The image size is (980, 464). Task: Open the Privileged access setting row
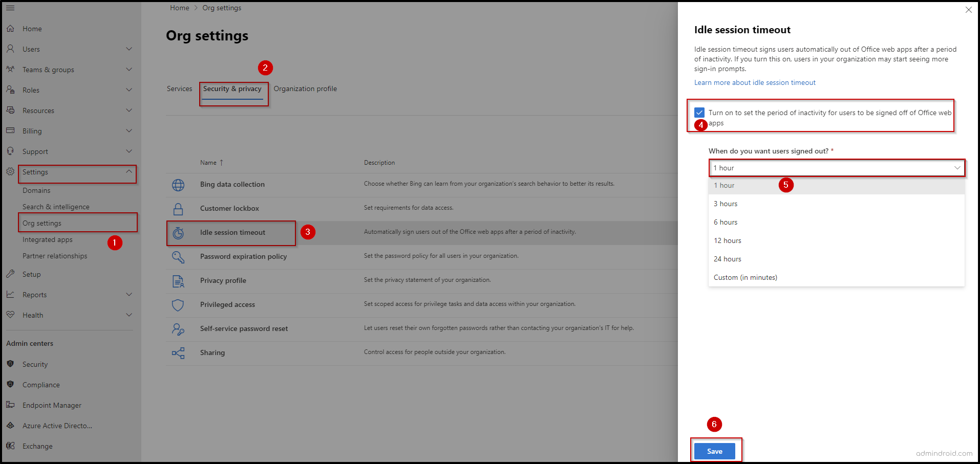422,305
